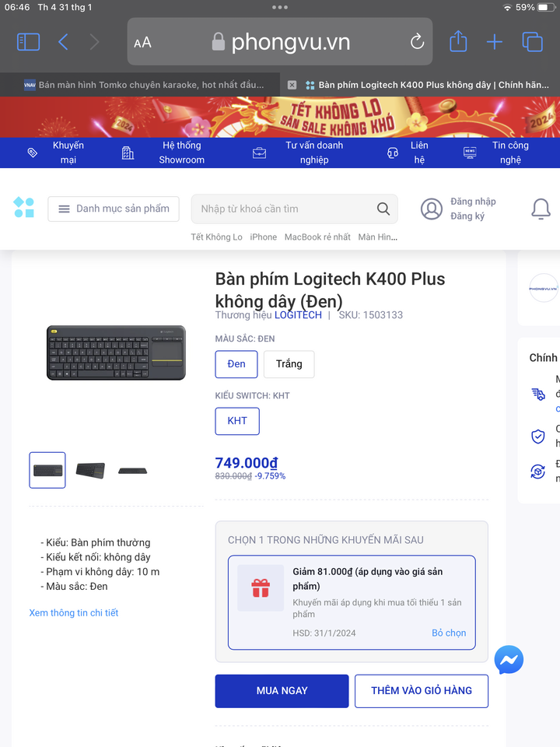
Task: Click THÊM VÀO GIỎ HÀNG button
Action: (422, 691)
